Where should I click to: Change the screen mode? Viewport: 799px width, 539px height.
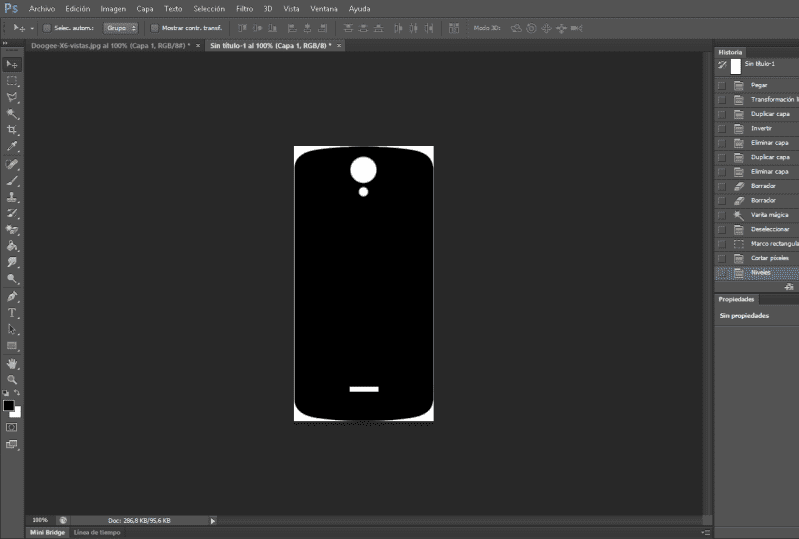(x=12, y=444)
